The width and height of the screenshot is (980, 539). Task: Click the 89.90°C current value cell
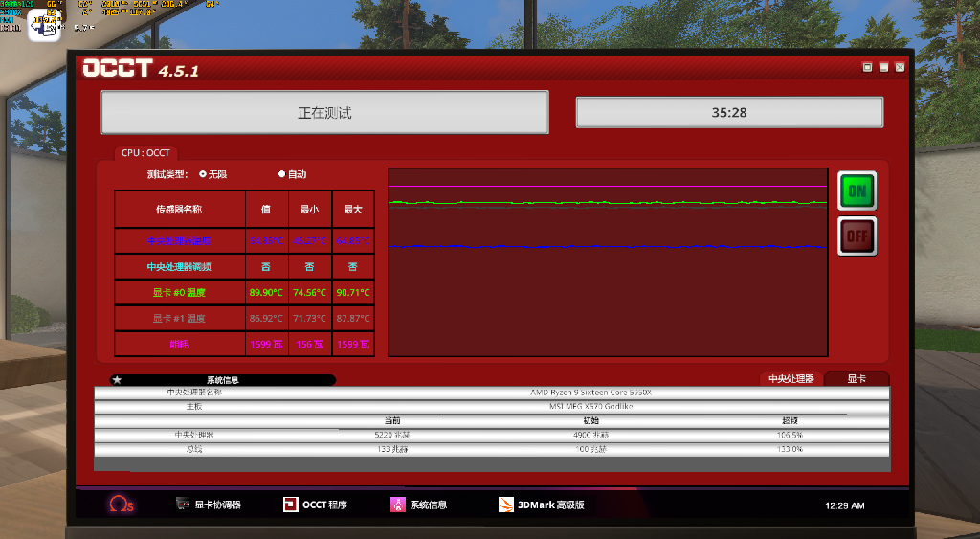coord(266,292)
